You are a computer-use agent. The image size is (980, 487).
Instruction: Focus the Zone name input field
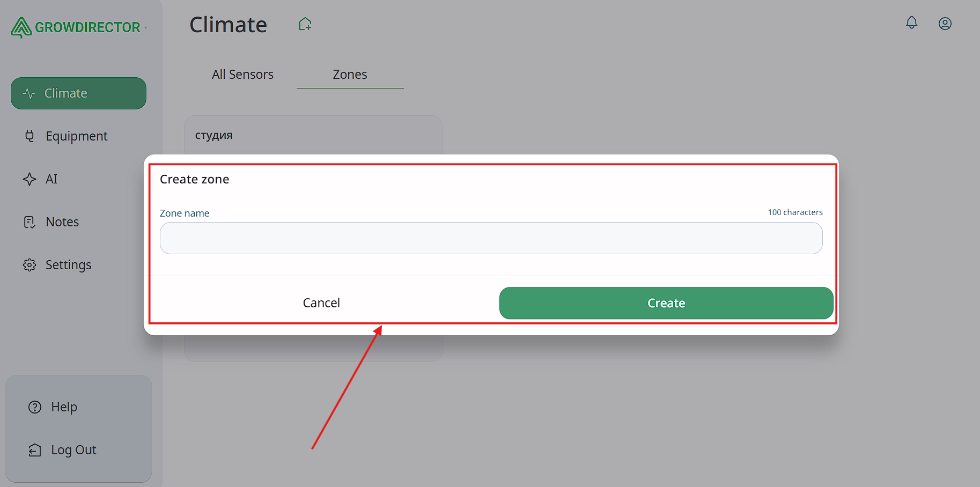point(491,238)
